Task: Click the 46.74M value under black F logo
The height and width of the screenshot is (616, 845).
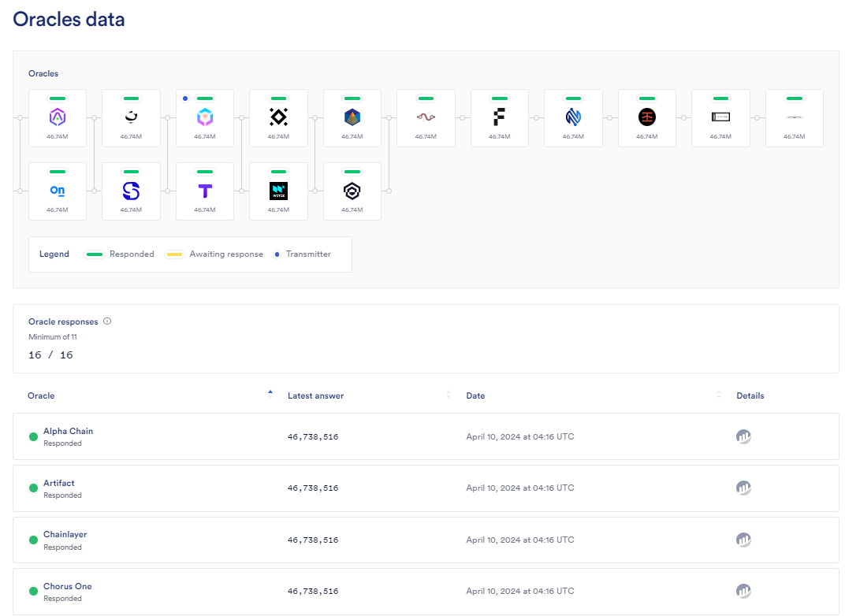Action: click(500, 137)
